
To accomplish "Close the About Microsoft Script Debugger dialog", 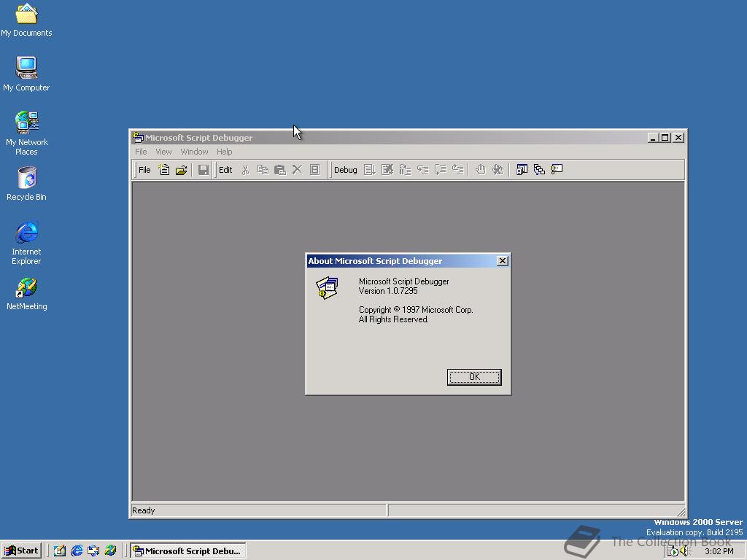I will (x=502, y=261).
